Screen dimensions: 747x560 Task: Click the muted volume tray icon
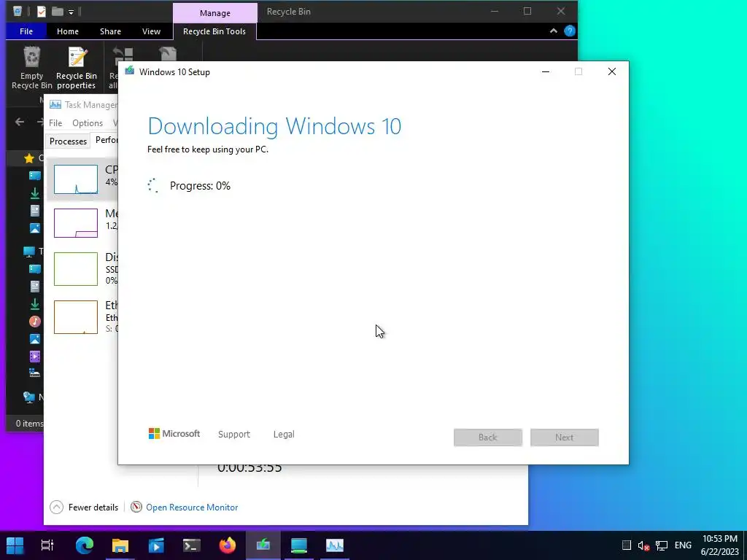coord(643,545)
